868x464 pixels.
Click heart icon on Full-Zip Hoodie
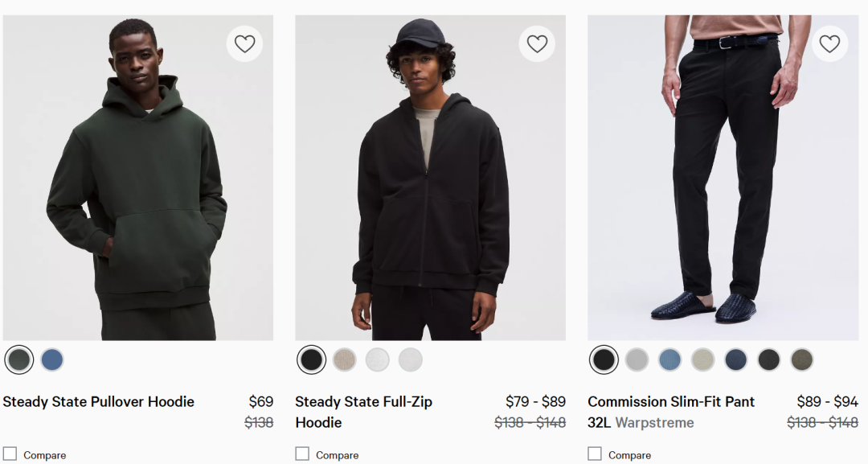coord(537,43)
